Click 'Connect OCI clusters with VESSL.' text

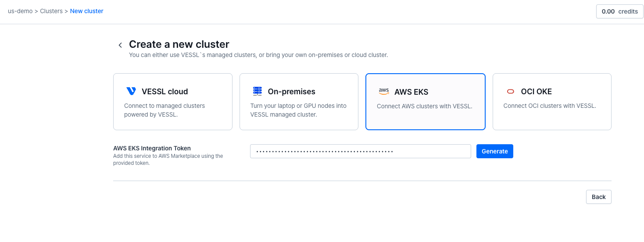pyautogui.click(x=550, y=106)
